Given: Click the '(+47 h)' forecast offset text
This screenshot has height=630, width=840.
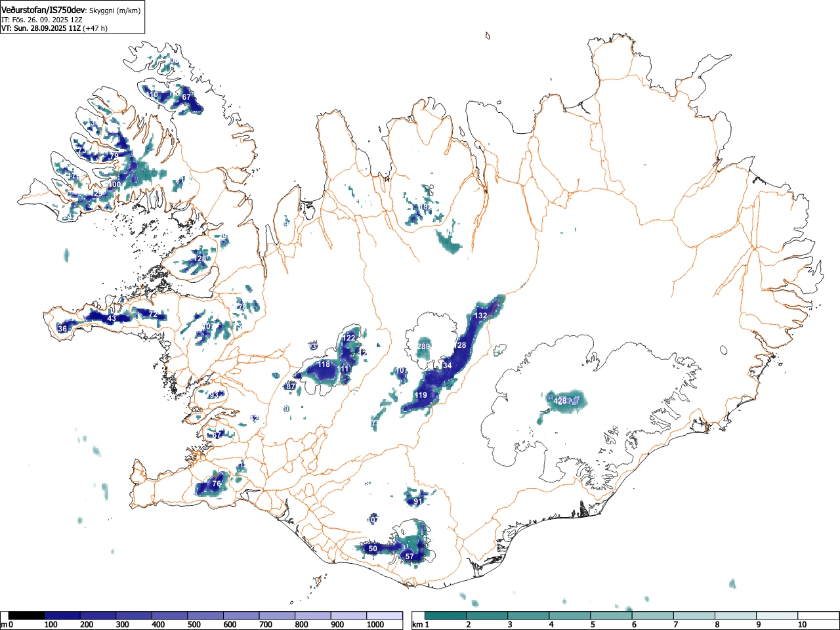Looking at the screenshot, I should click(95, 28).
